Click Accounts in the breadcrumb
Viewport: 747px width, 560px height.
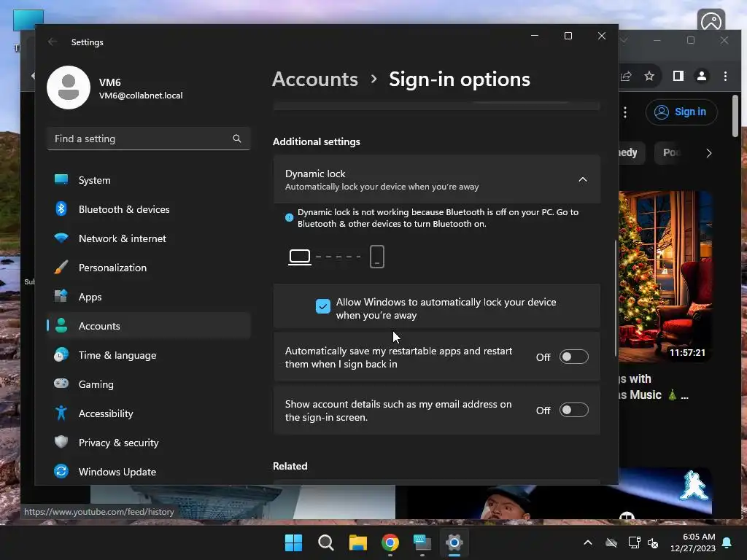315,79
